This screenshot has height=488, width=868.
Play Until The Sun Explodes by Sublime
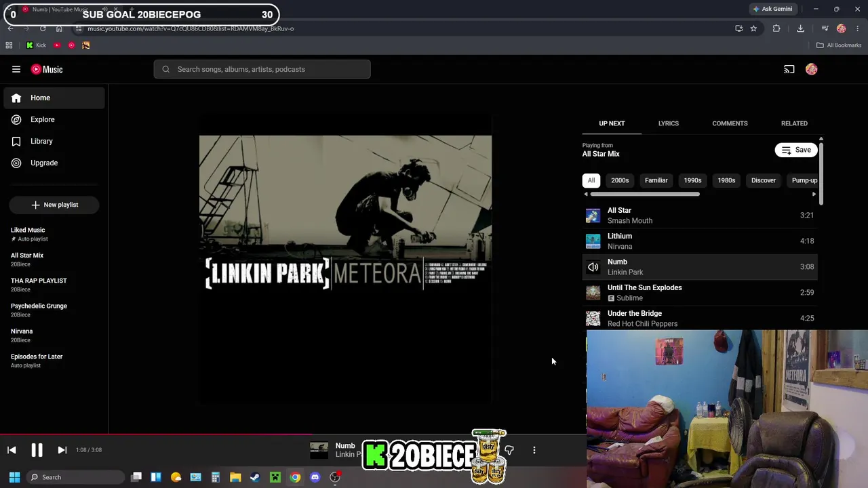coord(700,293)
